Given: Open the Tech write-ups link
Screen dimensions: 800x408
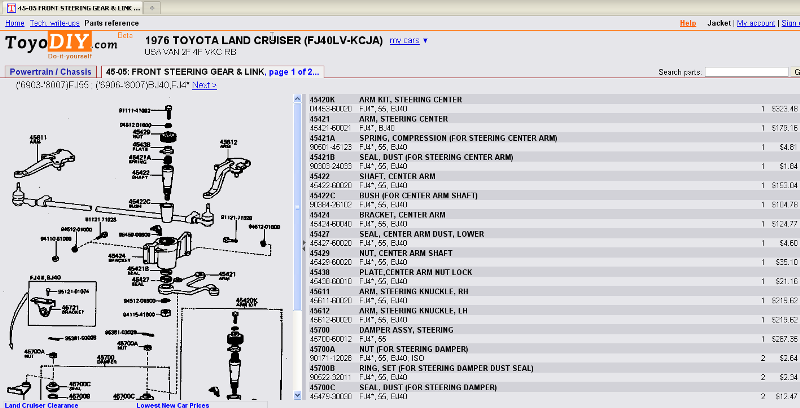Looking at the screenshot, I should [x=55, y=22].
